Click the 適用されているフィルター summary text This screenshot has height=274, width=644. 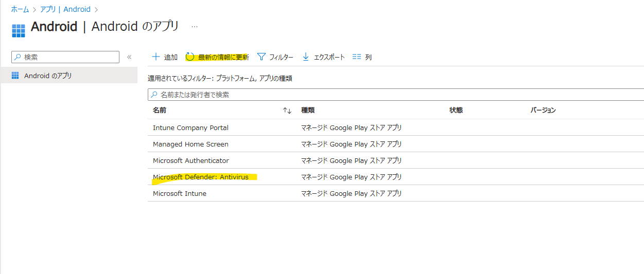point(220,79)
